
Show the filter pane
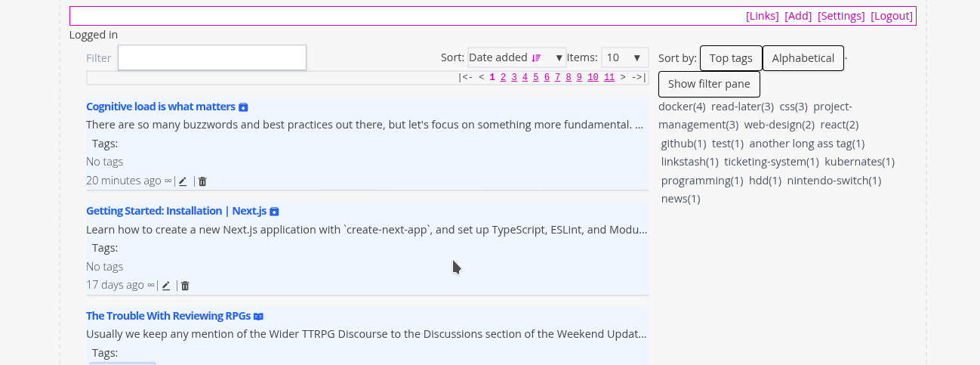pos(709,84)
